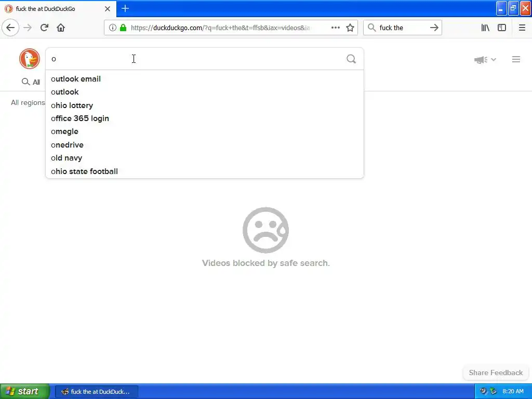This screenshot has width=532, height=399.
Task: Open the All regions dropdown
Action: 28,102
